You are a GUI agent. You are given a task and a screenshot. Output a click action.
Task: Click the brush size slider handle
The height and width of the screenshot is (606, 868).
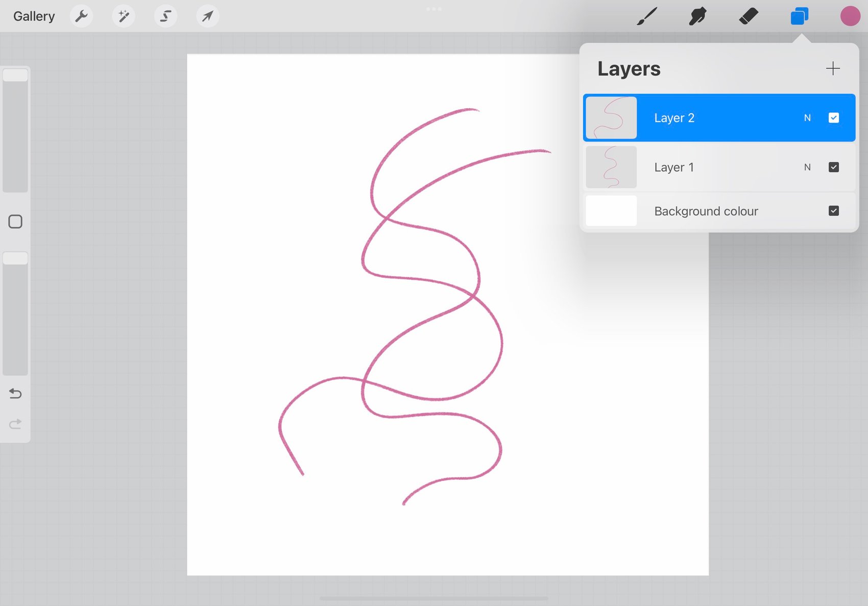[15, 75]
